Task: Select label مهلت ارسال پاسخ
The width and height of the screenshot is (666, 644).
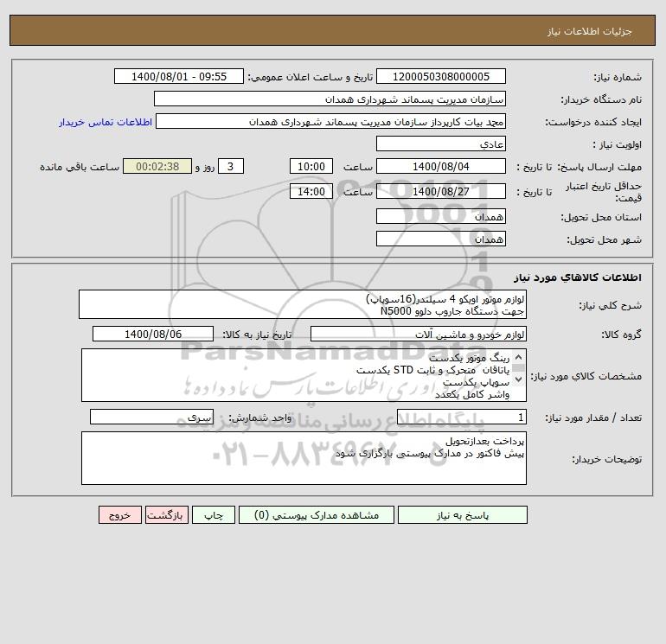Action: tap(599, 167)
